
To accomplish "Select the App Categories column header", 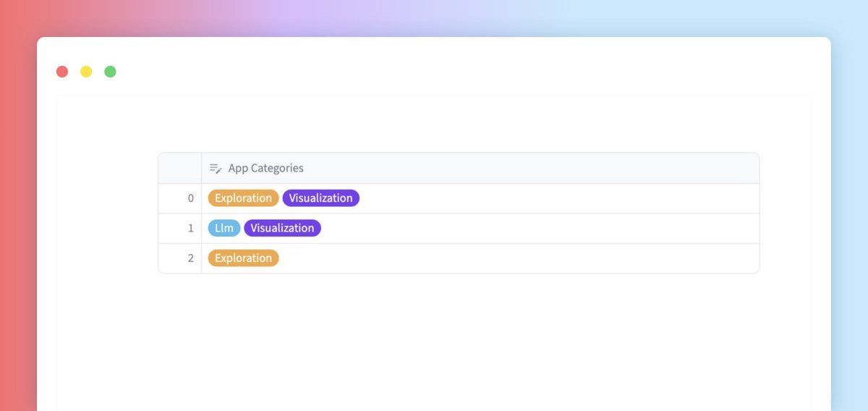I will click(480, 168).
